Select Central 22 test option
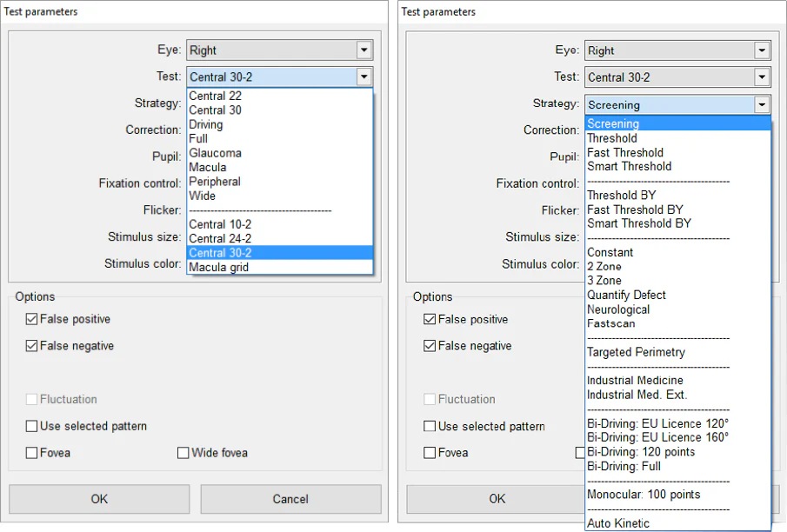 280,96
